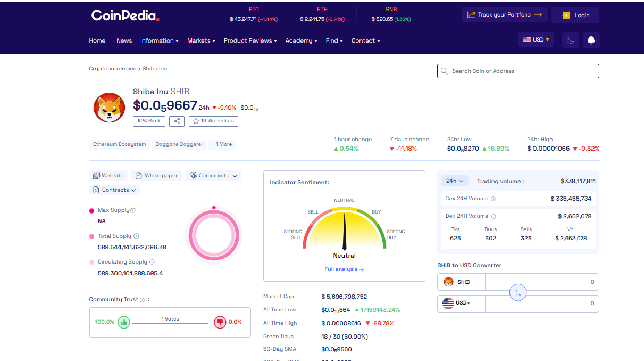The image size is (644, 361).
Task: Click the USD amount input field
Action: pos(541,303)
